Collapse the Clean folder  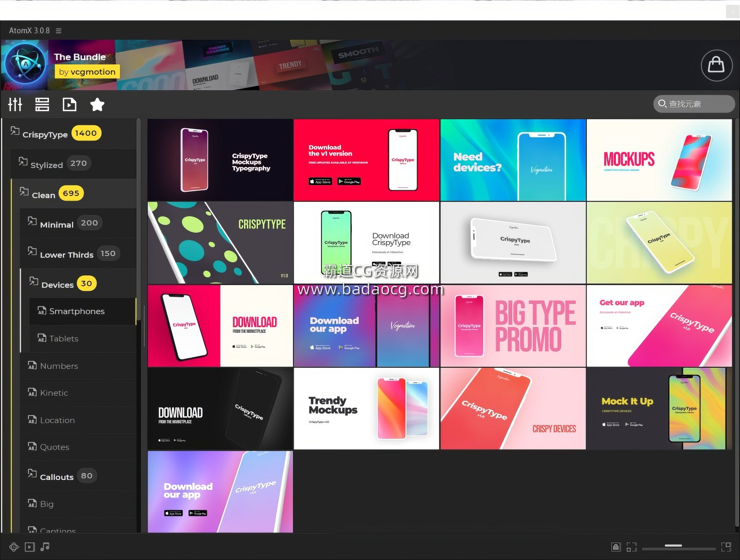coord(73,194)
